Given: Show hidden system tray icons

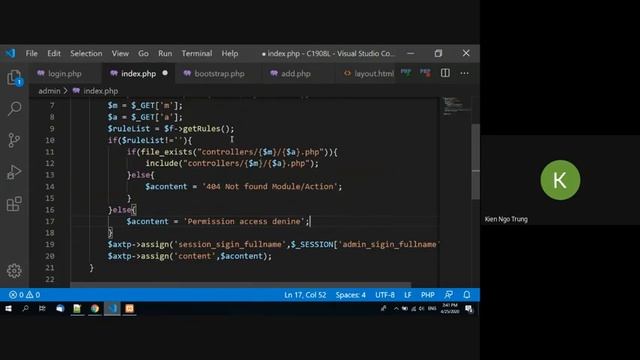Looking at the screenshot, I should [396, 309].
